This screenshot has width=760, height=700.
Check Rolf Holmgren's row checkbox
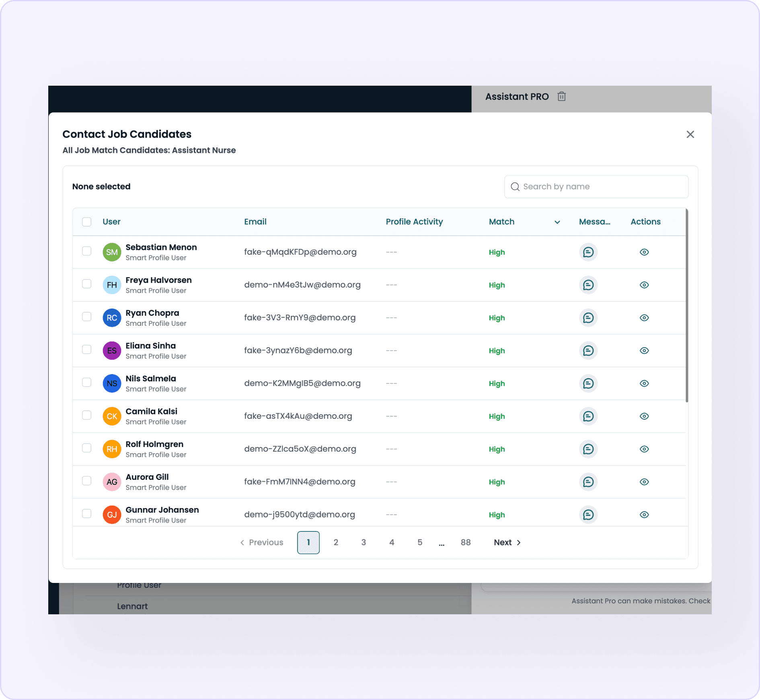click(x=86, y=448)
